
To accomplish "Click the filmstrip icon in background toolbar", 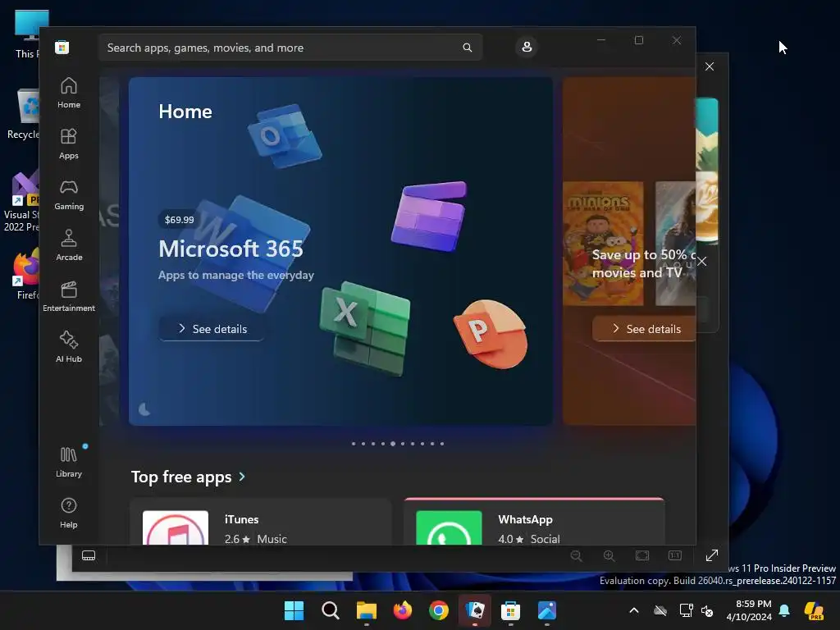I will [89, 555].
